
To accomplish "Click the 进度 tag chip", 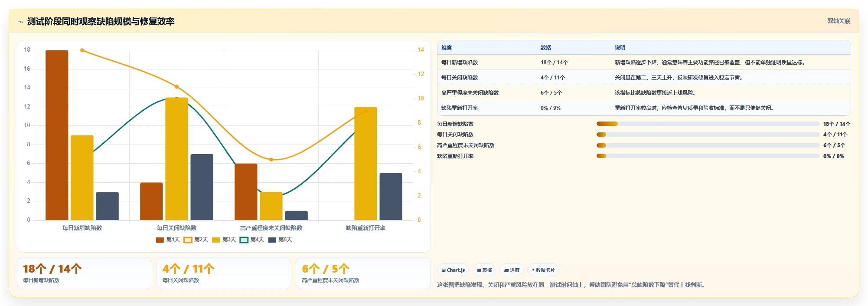I will pyautogui.click(x=512, y=270).
